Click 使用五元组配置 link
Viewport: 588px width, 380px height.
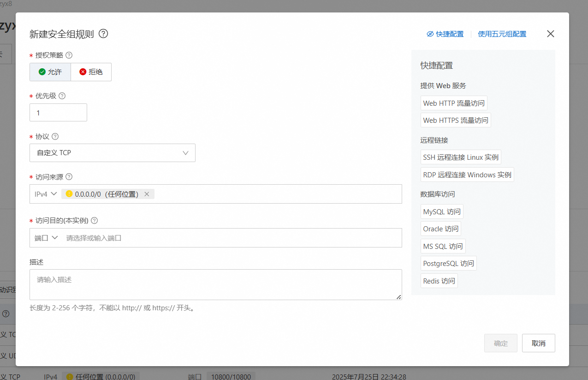click(502, 34)
